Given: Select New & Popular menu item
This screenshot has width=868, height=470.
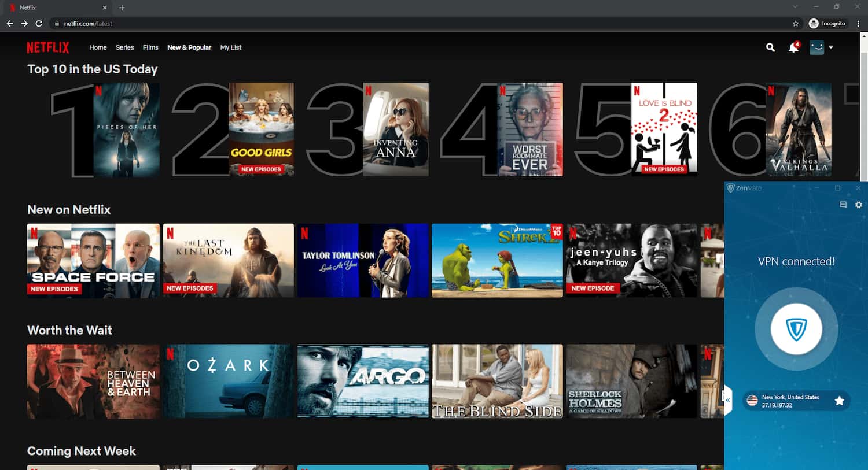Looking at the screenshot, I should 189,47.
